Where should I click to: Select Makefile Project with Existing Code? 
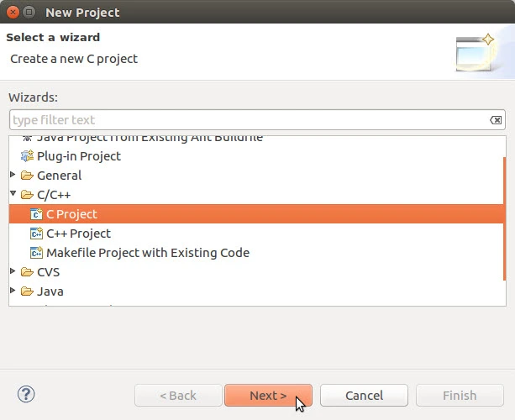tap(147, 253)
